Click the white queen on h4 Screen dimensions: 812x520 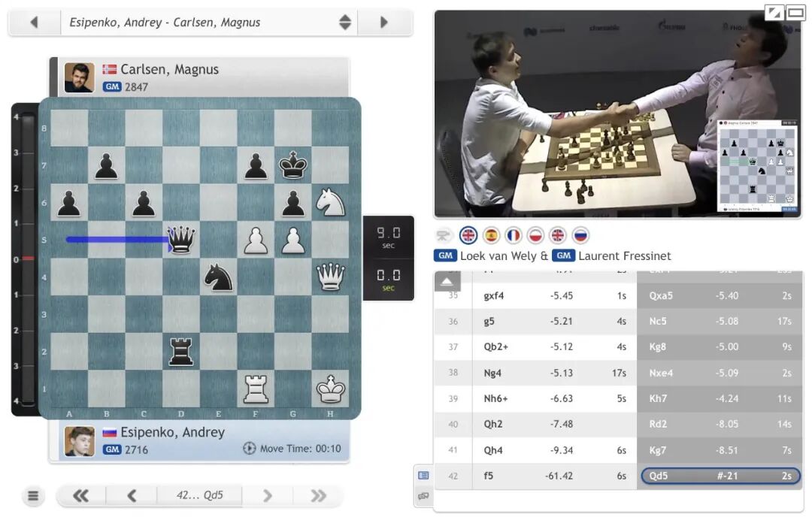(x=330, y=277)
